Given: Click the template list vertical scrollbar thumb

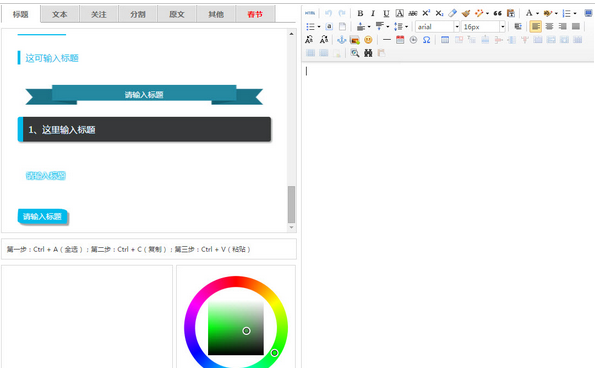Looking at the screenshot, I should tap(291, 204).
